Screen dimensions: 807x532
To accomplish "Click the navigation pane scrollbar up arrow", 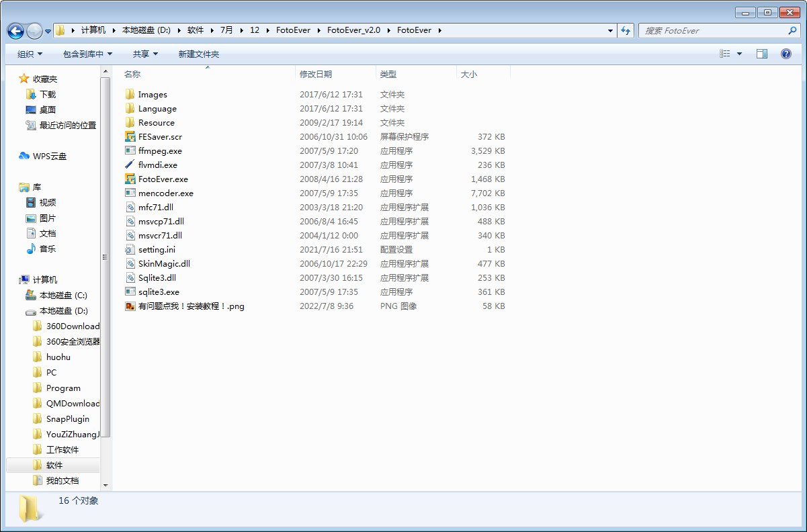I will click(105, 71).
